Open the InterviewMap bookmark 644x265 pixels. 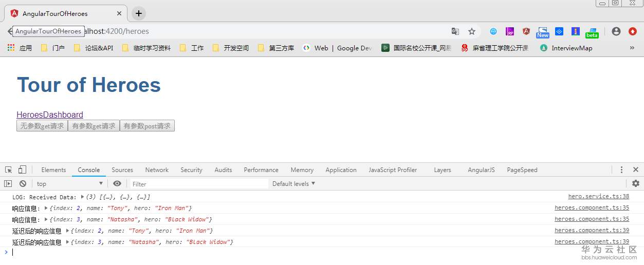[566, 48]
